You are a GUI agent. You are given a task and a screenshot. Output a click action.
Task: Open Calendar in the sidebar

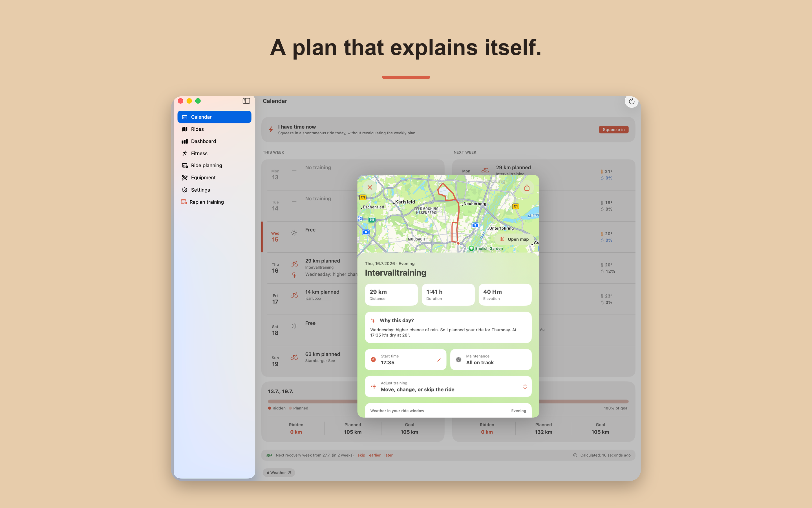[214, 117]
